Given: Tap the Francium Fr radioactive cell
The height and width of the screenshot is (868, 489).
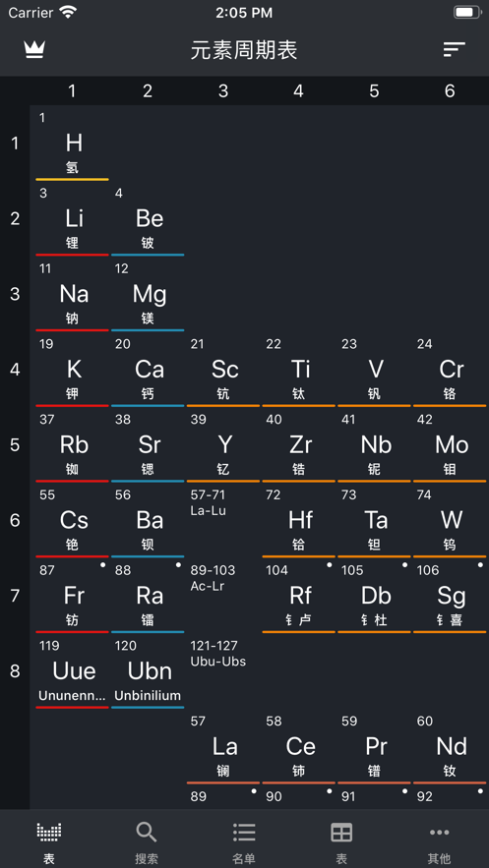Looking at the screenshot, I should tap(73, 597).
